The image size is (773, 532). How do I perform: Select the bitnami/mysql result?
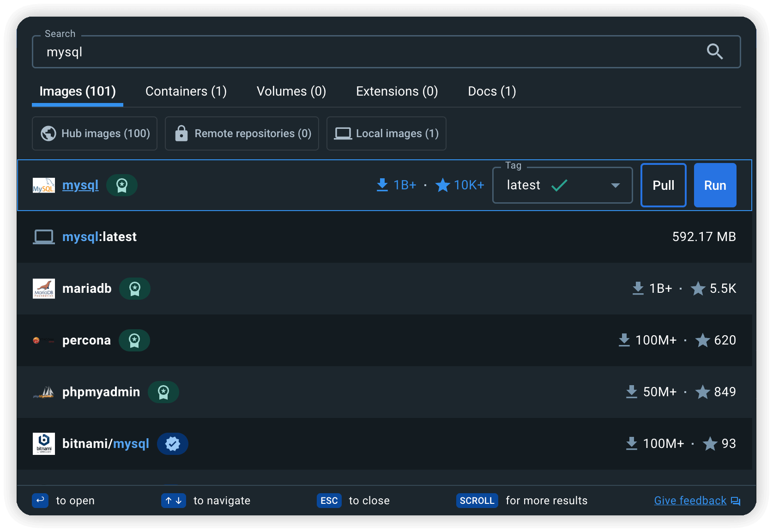(x=385, y=444)
